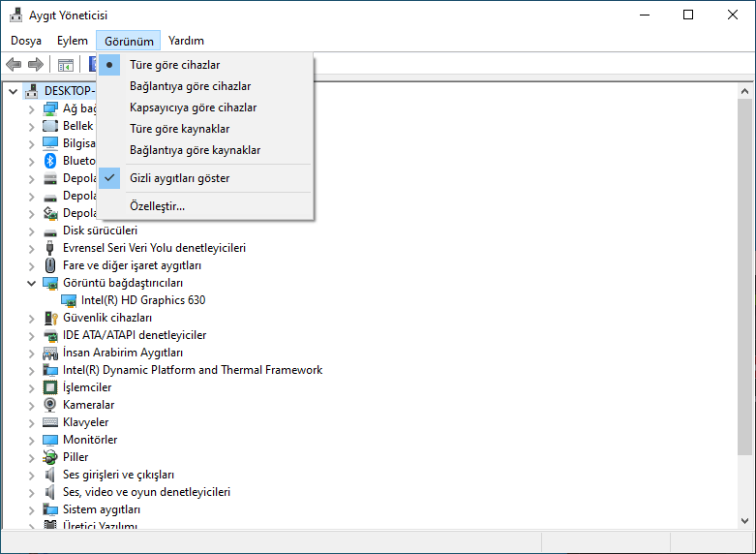Expand Disk sürücüleri category

(x=31, y=231)
